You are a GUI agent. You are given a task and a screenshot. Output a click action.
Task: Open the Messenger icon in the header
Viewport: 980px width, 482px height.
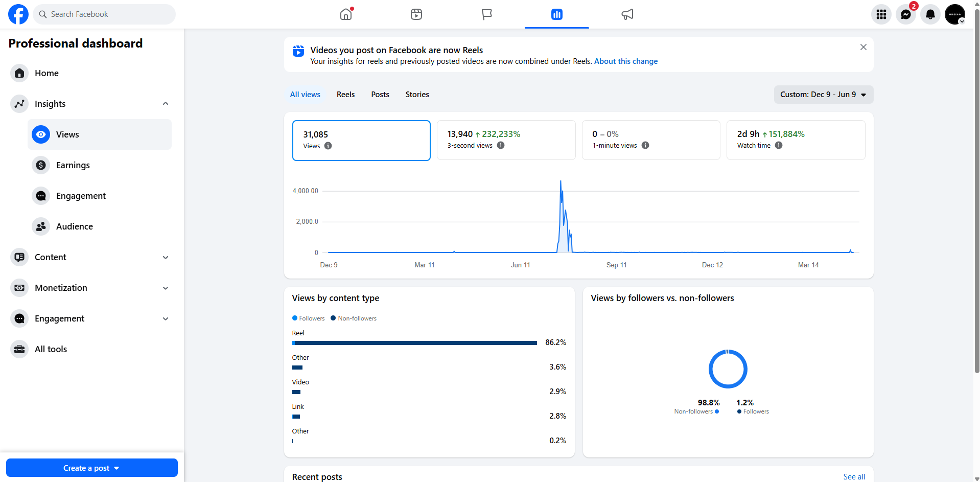click(x=905, y=14)
